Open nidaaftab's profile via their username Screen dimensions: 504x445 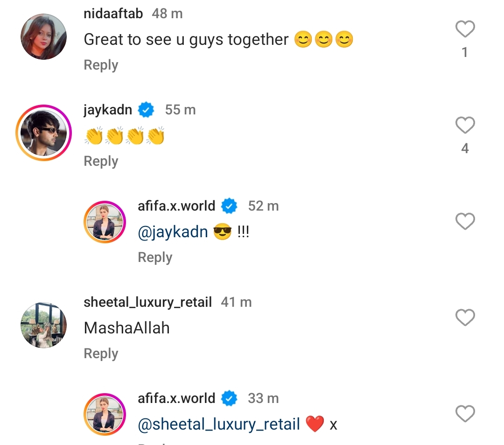pos(113,14)
